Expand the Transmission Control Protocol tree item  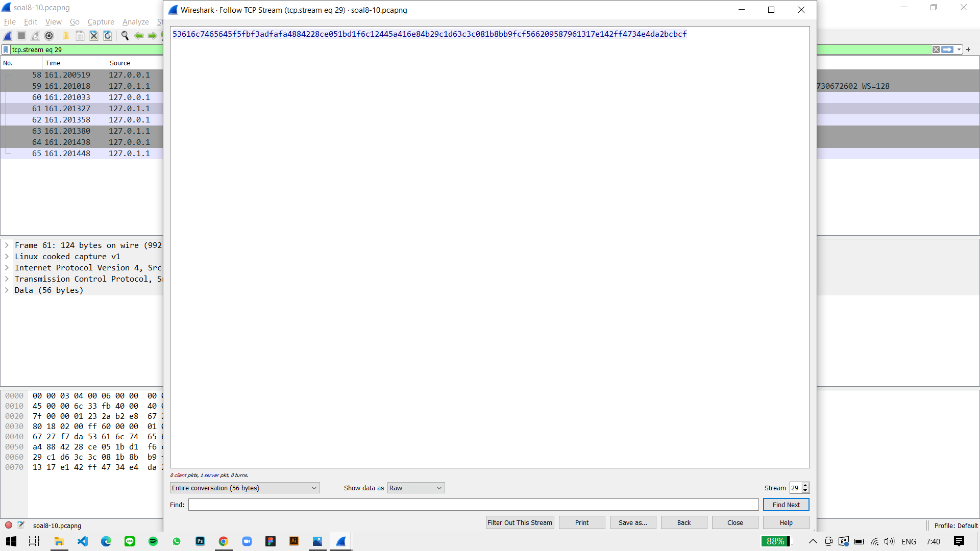coord(7,279)
